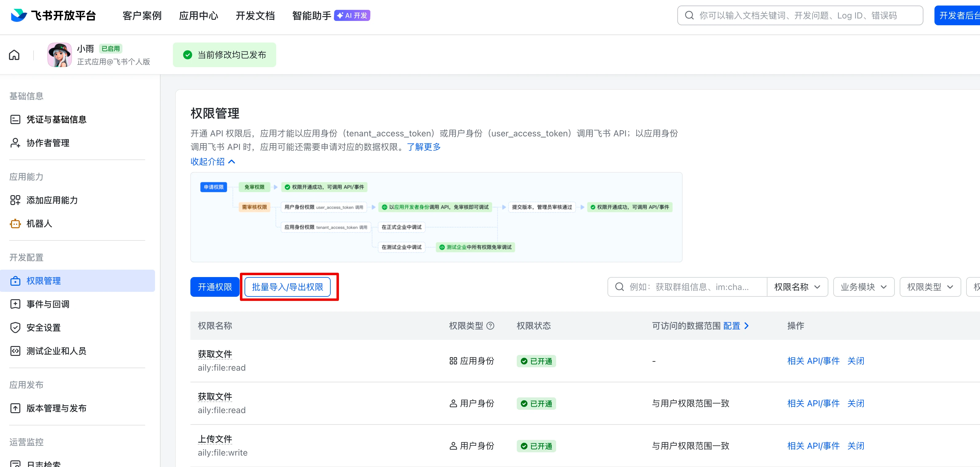Open 机器人 from the sidebar
This screenshot has height=467, width=980.
click(39, 224)
